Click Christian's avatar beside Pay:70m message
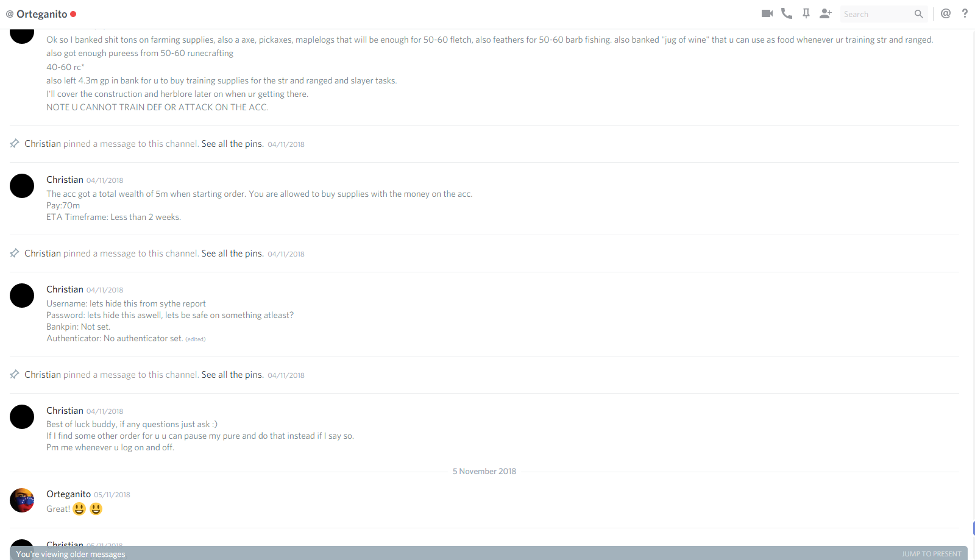The image size is (975, 560). pyautogui.click(x=22, y=186)
